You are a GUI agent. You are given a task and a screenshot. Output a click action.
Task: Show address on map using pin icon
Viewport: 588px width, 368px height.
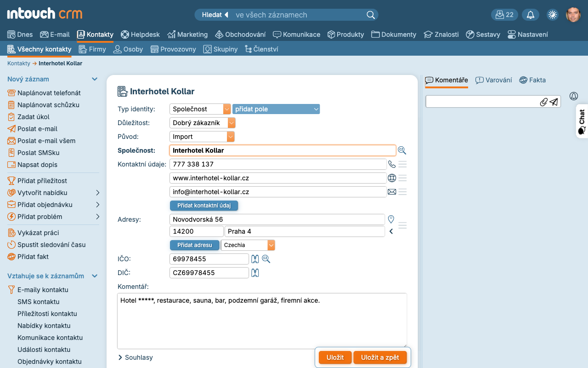[391, 219]
